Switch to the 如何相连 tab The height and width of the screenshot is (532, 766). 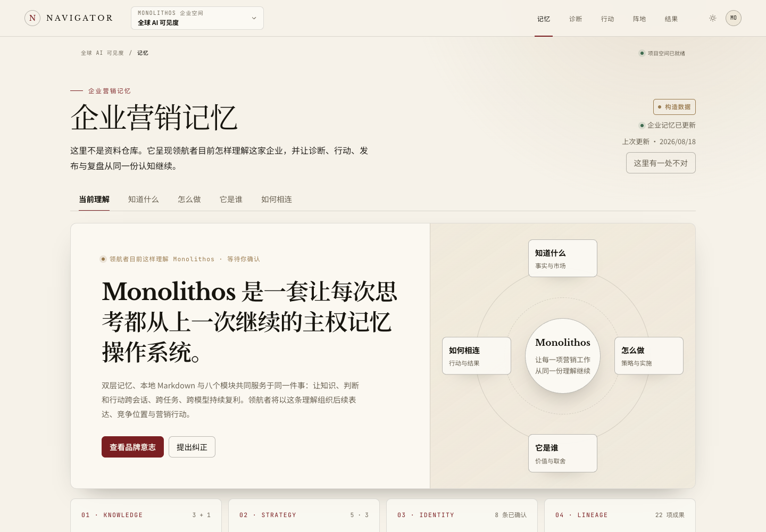tap(277, 199)
